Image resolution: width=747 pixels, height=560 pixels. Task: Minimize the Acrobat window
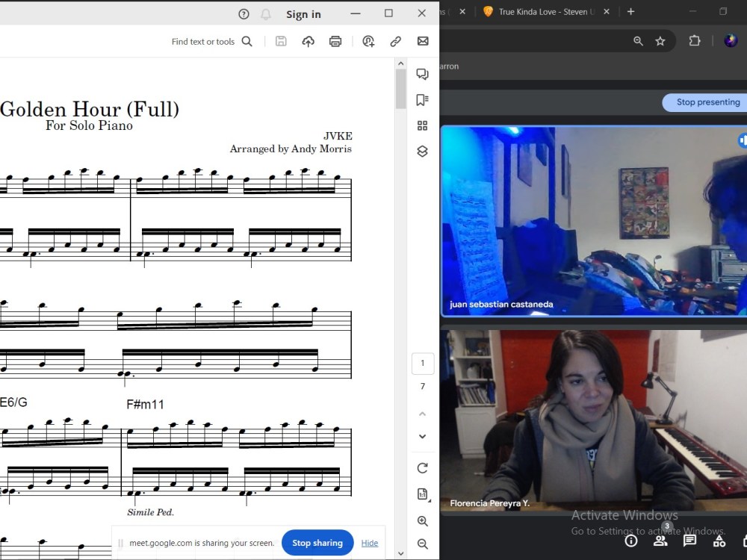click(x=356, y=13)
